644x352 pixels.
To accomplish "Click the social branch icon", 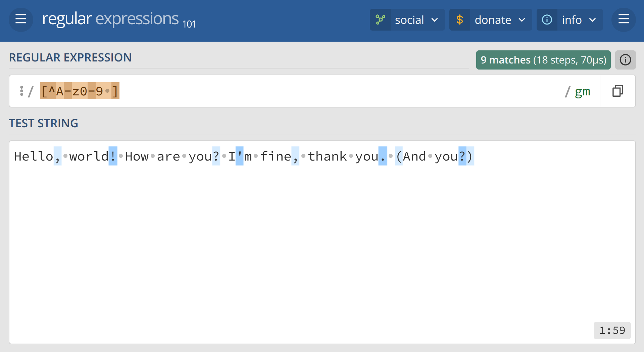I will coord(380,20).
